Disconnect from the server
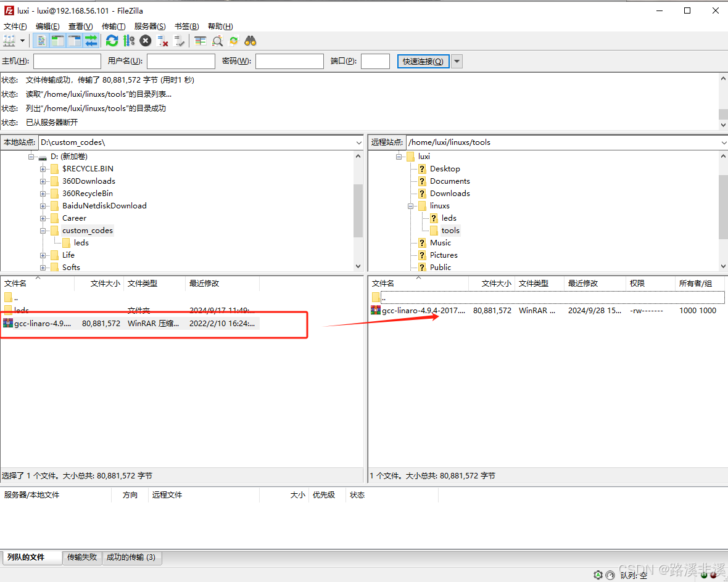The image size is (728, 582). (x=162, y=41)
